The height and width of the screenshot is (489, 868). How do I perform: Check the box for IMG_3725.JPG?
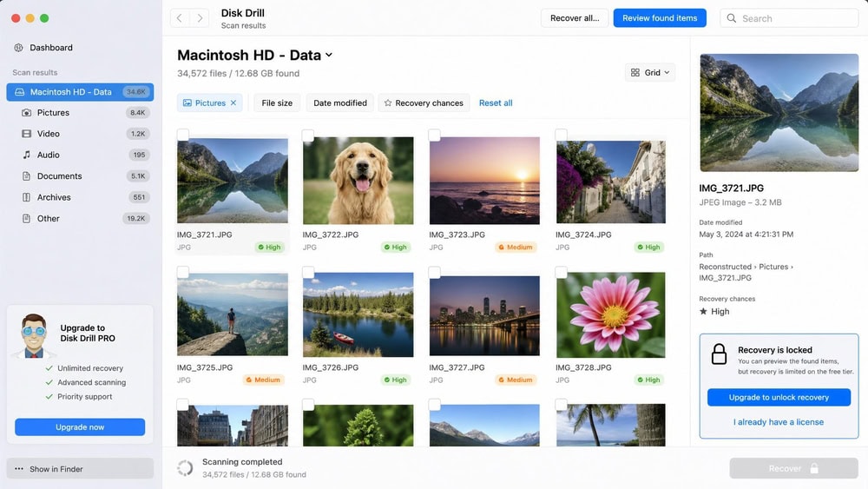click(x=182, y=272)
